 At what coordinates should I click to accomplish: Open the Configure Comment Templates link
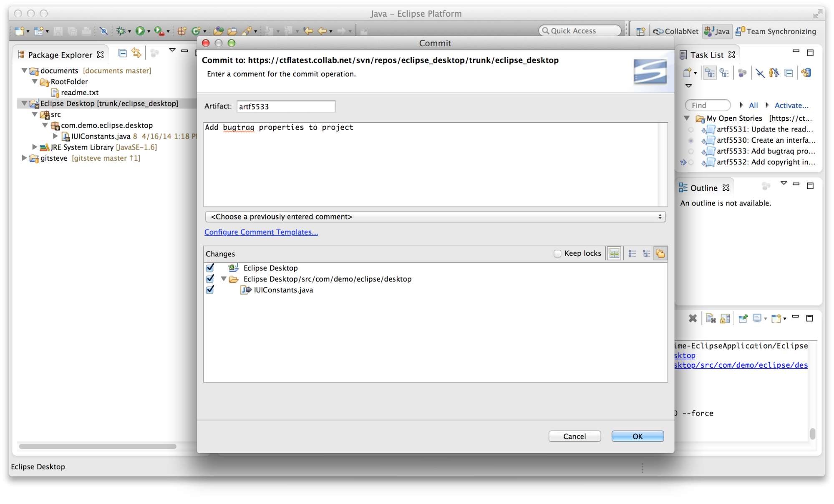pyautogui.click(x=261, y=232)
